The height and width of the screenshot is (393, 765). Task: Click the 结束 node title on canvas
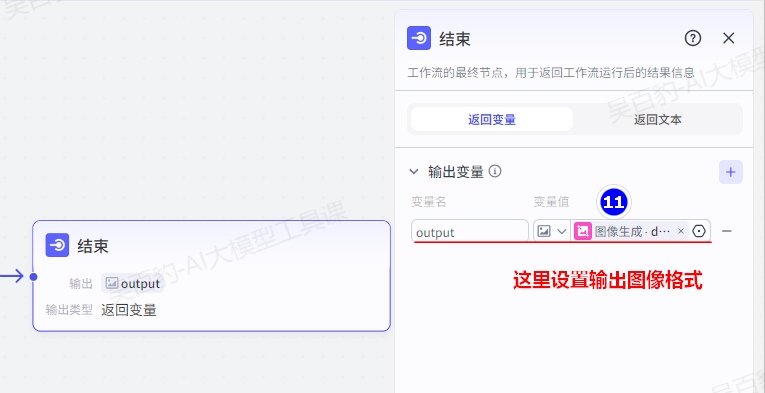pyautogui.click(x=93, y=246)
